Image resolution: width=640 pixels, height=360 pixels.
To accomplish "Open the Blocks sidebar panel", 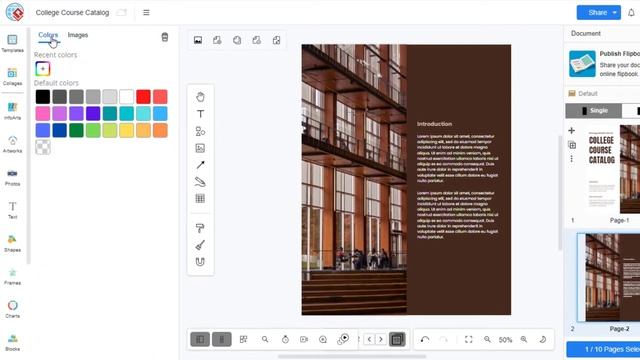I will (12, 342).
